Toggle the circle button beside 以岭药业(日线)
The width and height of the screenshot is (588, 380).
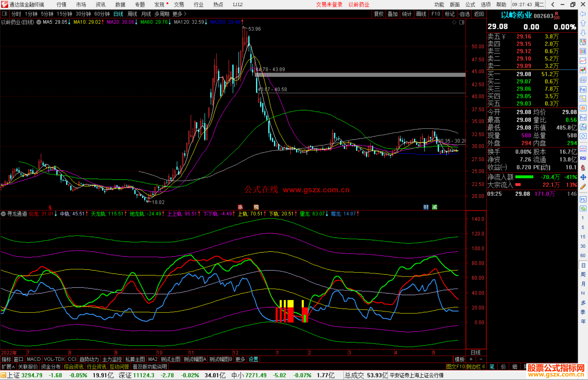click(x=39, y=22)
